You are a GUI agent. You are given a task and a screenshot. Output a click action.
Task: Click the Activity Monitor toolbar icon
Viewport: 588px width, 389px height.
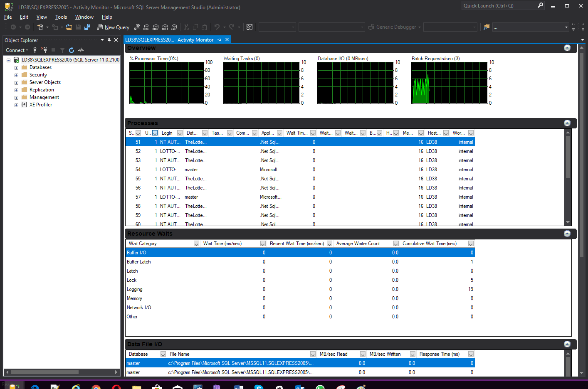(x=250, y=27)
